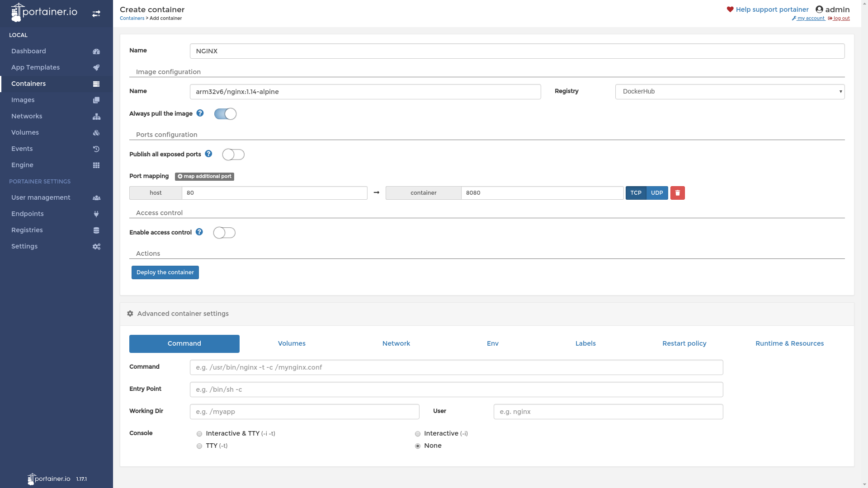Click the Containers server icon

click(96, 84)
